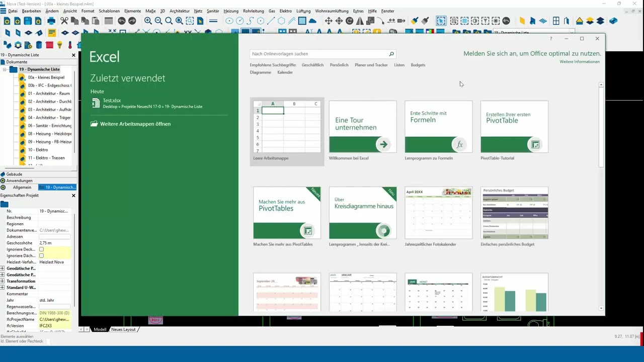Image resolution: width=644 pixels, height=362 pixels.
Task: Click the Excel help question mark
Action: 551,39
